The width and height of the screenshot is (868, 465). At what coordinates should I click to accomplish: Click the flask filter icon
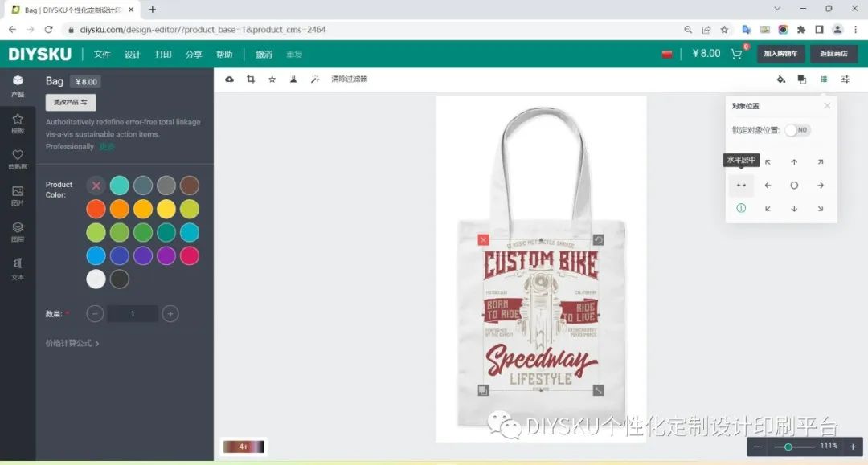[x=293, y=79]
